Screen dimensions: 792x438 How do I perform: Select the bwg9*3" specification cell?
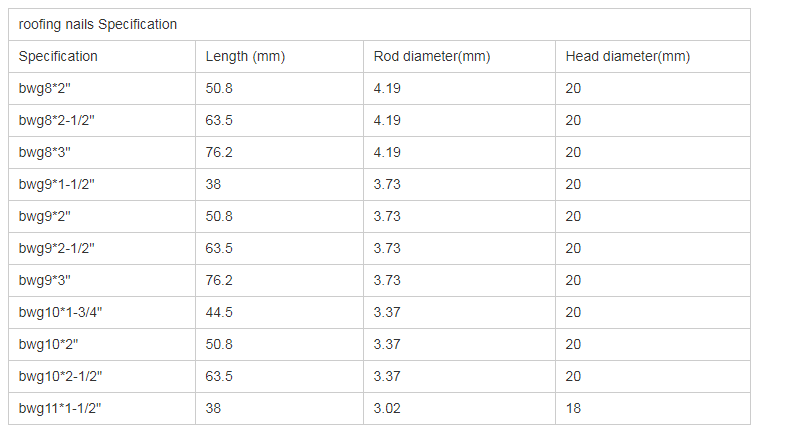tap(45, 280)
